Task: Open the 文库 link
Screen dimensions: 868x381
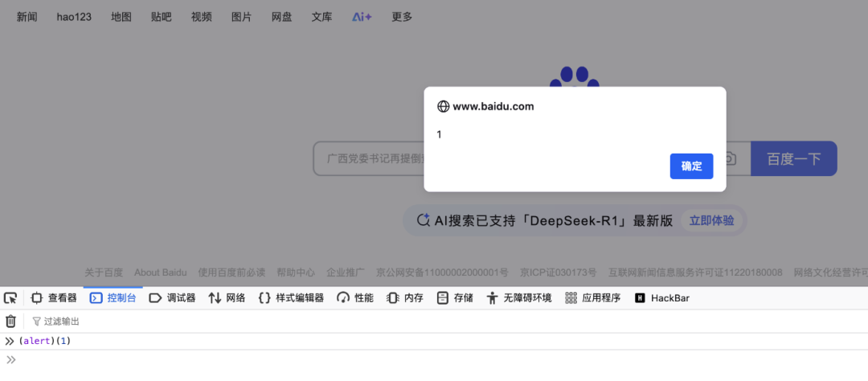Action: tap(321, 17)
